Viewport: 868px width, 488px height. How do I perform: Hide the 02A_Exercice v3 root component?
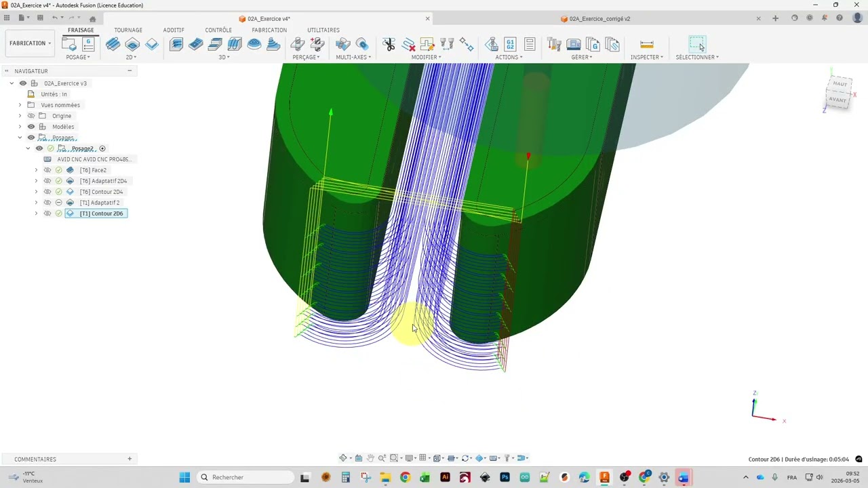pyautogui.click(x=23, y=83)
